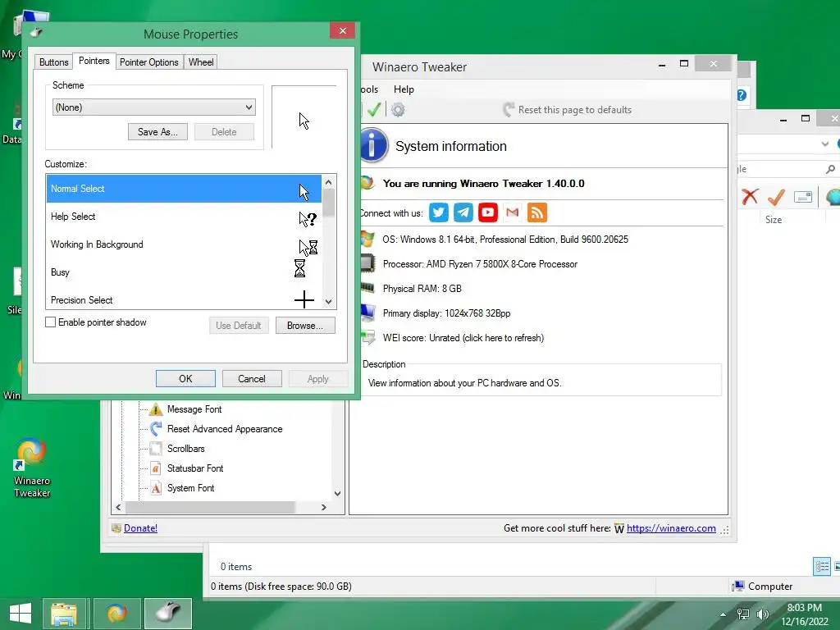The width and height of the screenshot is (840, 630).
Task: Open the RSS feed icon
Action: tap(536, 212)
